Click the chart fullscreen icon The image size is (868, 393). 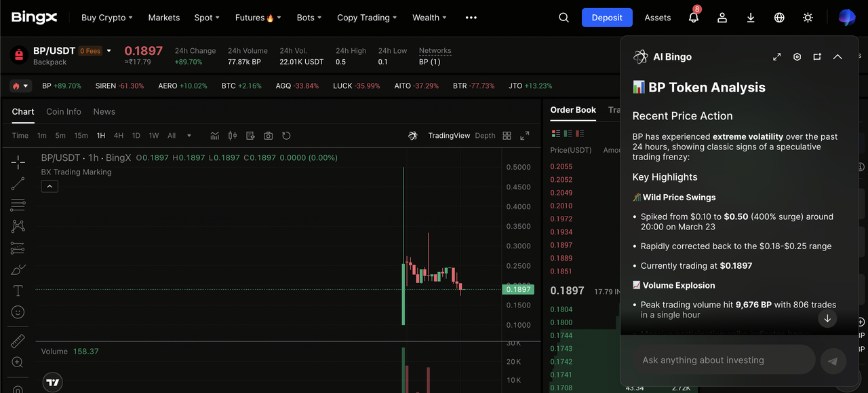coord(524,136)
